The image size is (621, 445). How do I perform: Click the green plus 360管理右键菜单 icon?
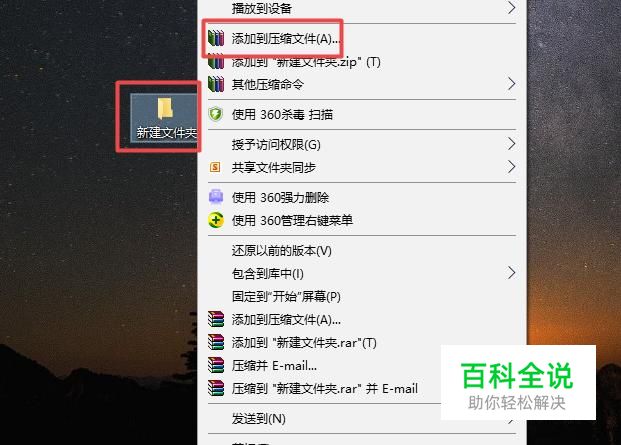216,220
